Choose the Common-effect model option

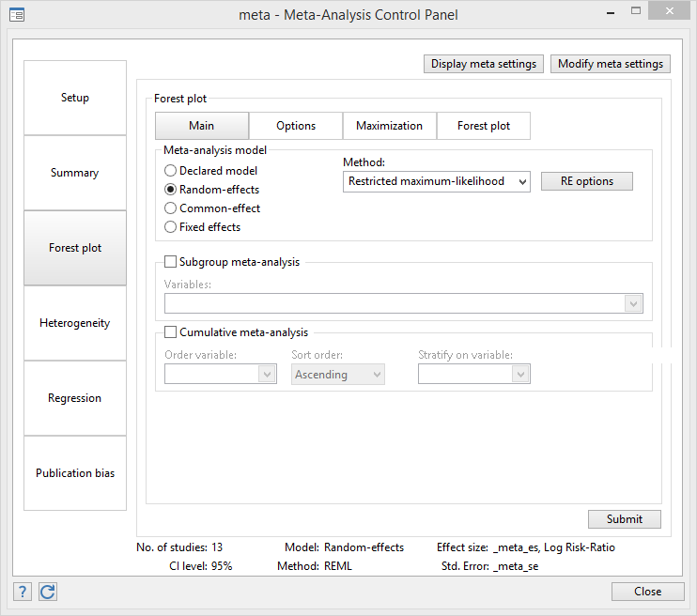(171, 208)
